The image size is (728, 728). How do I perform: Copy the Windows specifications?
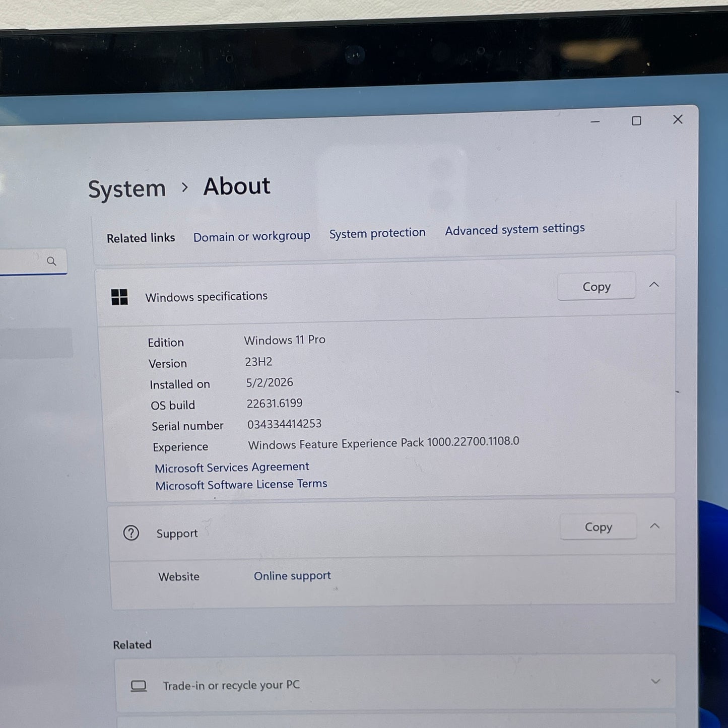(x=597, y=287)
